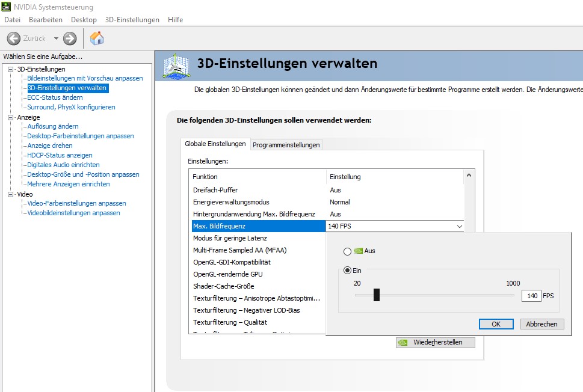583x392 pixels.
Task: Select Modus für geringe Latenz row
Action: pyautogui.click(x=258, y=238)
